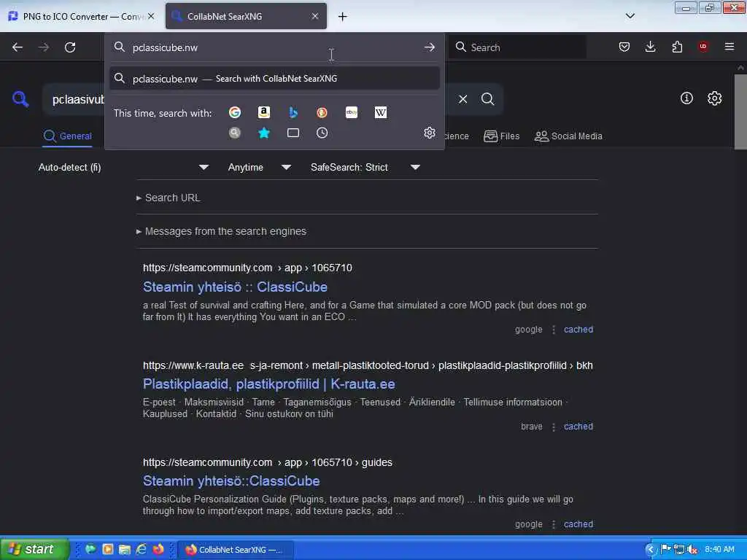This screenshot has width=747, height=560.
Task: Click the CollabNet SearXNG taskbar button
Action: pyautogui.click(x=236, y=550)
